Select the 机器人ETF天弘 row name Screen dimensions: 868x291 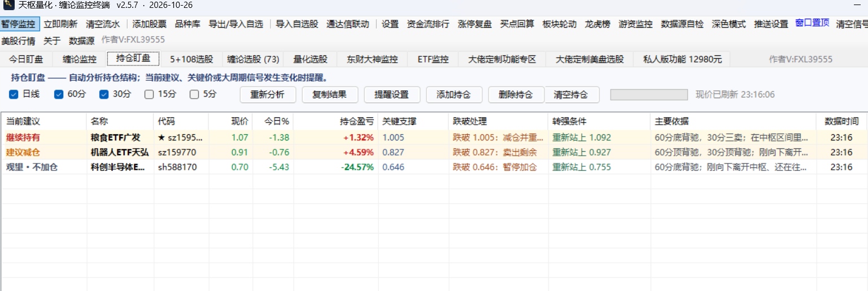coord(120,152)
